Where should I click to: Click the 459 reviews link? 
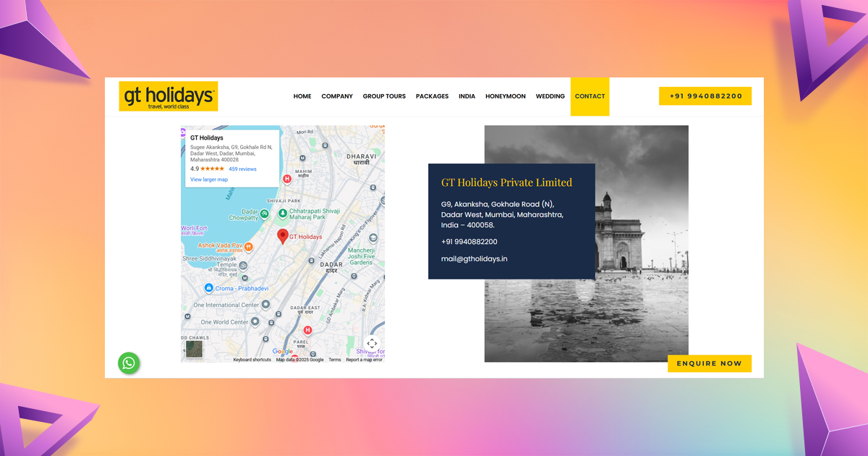(x=242, y=169)
